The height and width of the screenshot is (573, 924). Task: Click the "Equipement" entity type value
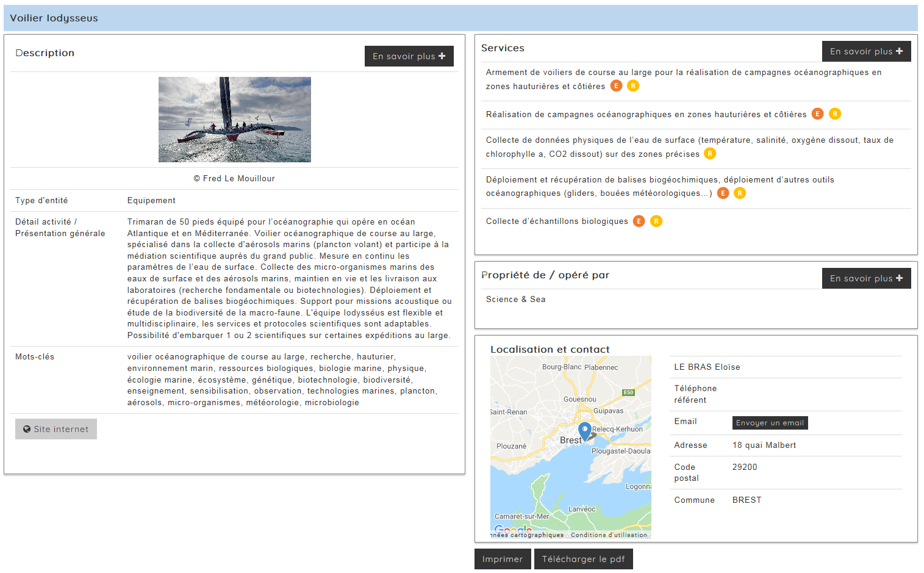tap(151, 201)
